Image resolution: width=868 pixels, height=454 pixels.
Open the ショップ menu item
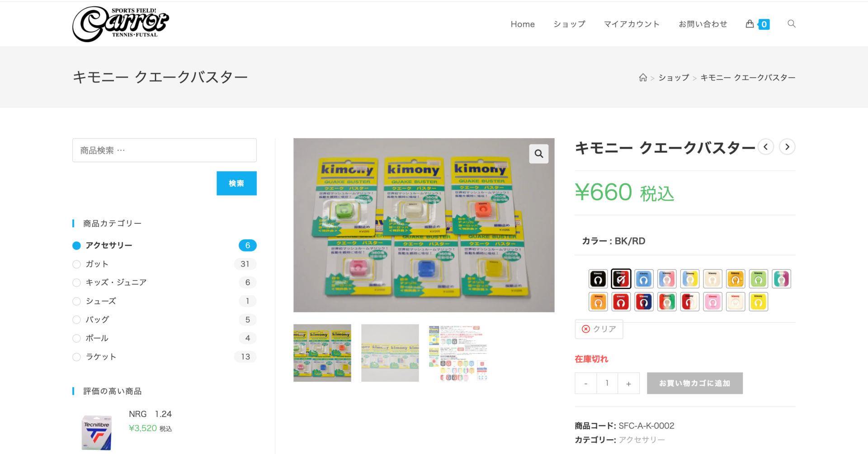[x=569, y=24]
